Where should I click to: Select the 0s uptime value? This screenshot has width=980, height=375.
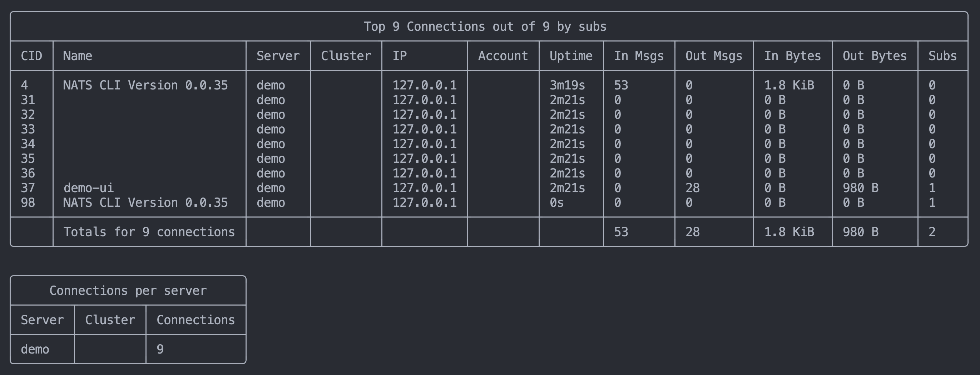(x=556, y=203)
